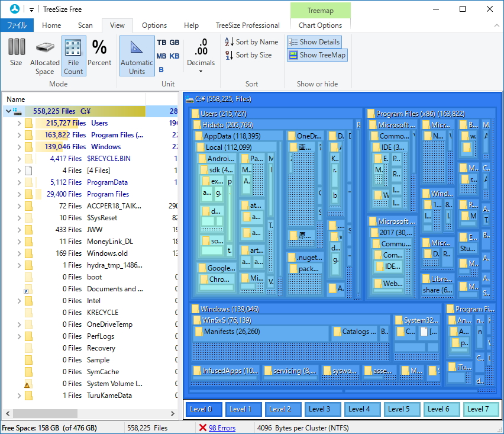Select the Intel tree row

click(x=91, y=301)
